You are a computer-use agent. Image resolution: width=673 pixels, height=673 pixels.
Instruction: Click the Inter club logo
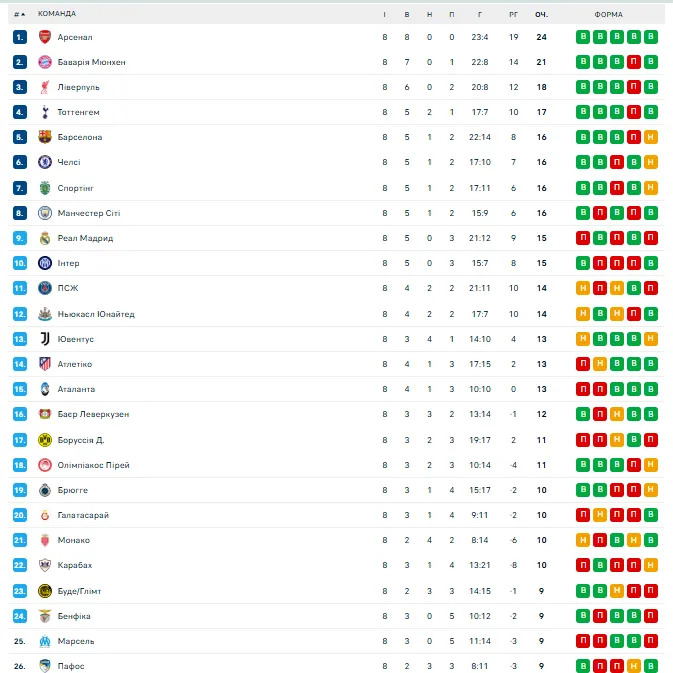(x=44, y=263)
